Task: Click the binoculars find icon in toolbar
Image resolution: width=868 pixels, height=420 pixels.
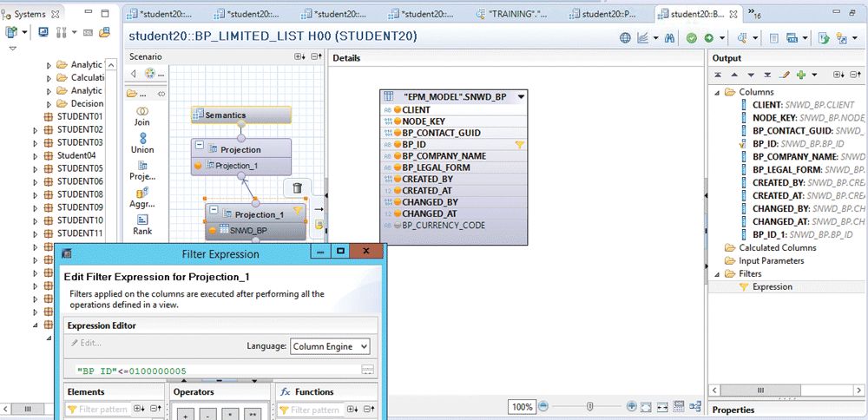Action: (668, 38)
